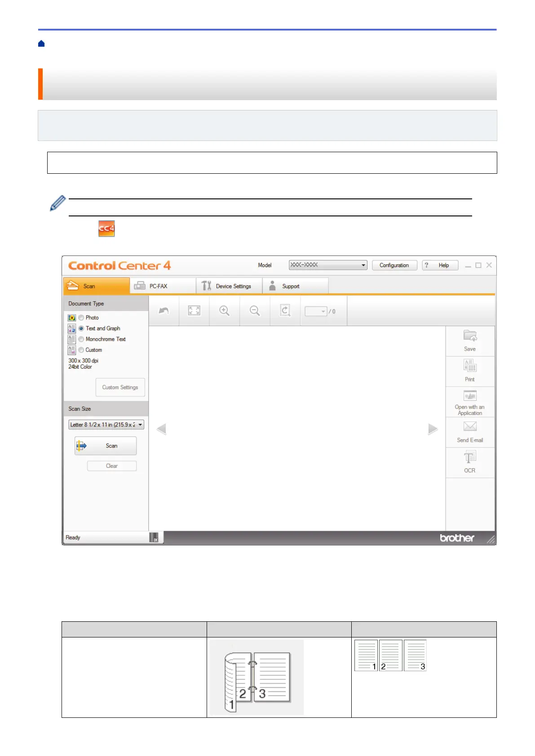Go to next page arrow

(433, 429)
